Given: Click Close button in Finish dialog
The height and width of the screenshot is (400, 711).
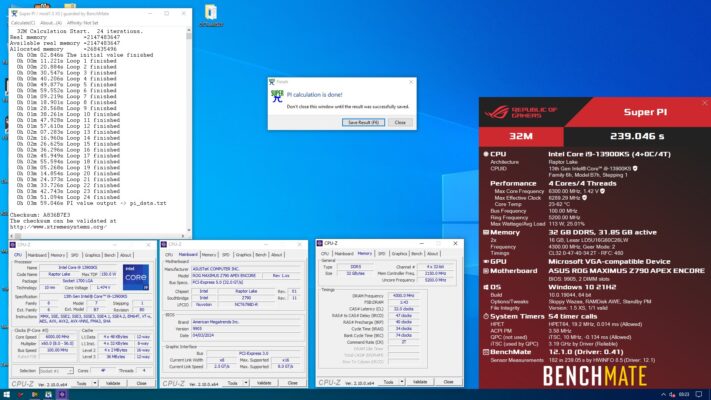Looking at the screenshot, I should pos(400,122).
